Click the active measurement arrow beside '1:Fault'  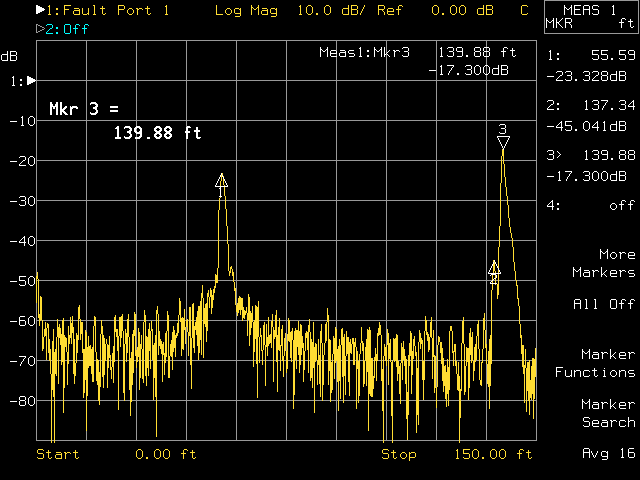point(40,9)
